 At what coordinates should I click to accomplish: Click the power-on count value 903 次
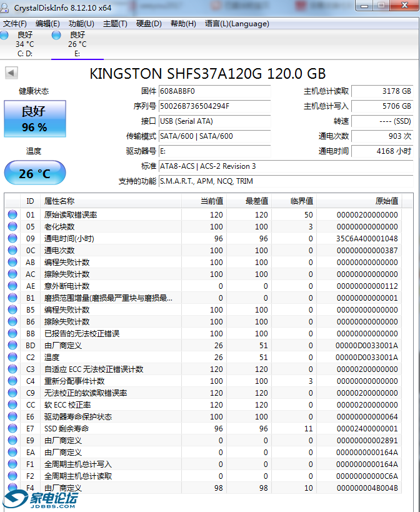[x=382, y=136]
